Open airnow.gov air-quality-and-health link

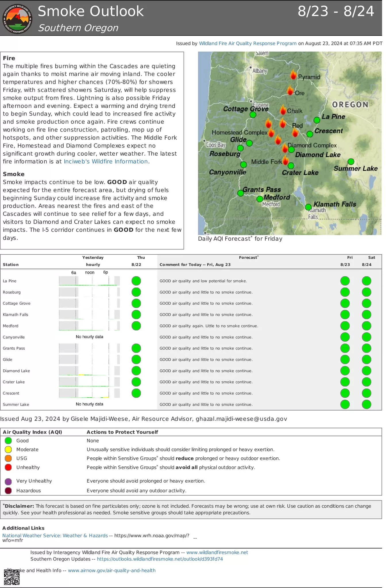tap(112, 570)
